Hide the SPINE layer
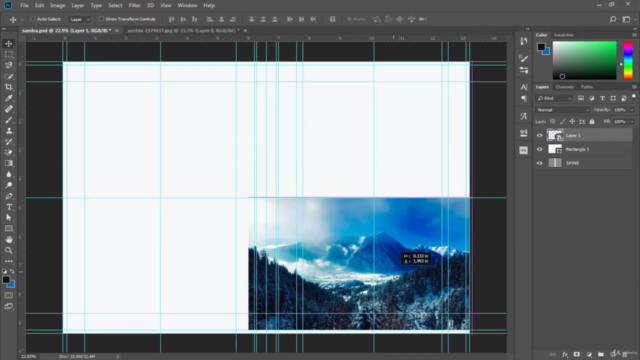Viewport: 640px width, 360px height. 540,163
